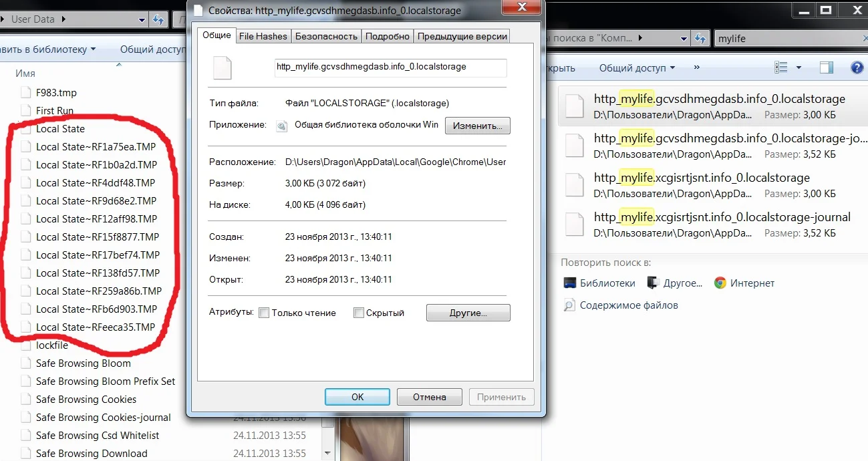868x461 pixels.
Task: Click refresh icon in search results window
Action: 700,39
